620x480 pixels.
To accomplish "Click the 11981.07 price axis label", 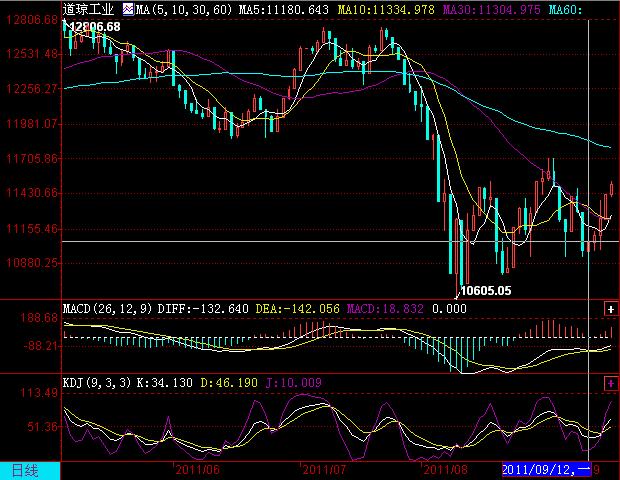I will [33, 124].
